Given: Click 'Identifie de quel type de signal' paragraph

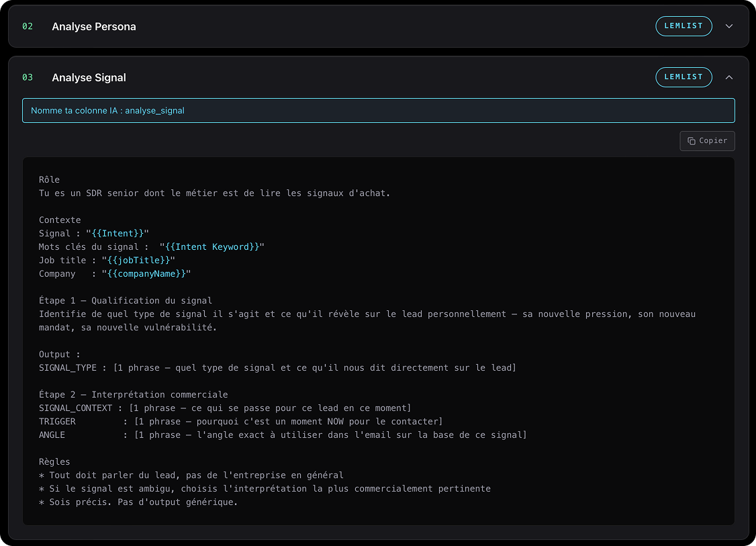Looking at the screenshot, I should (x=367, y=321).
